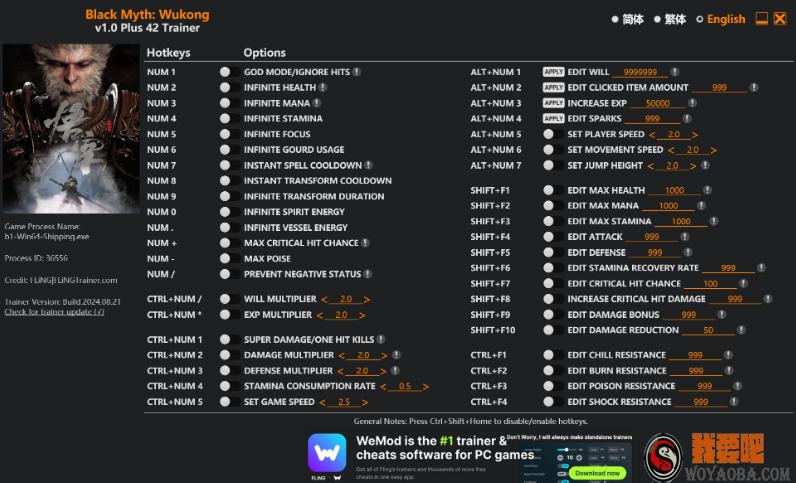Viewport: 796px width, 483px height.
Task: Click the info icon beside Super Damage/One Hit Kills
Action: (382, 340)
